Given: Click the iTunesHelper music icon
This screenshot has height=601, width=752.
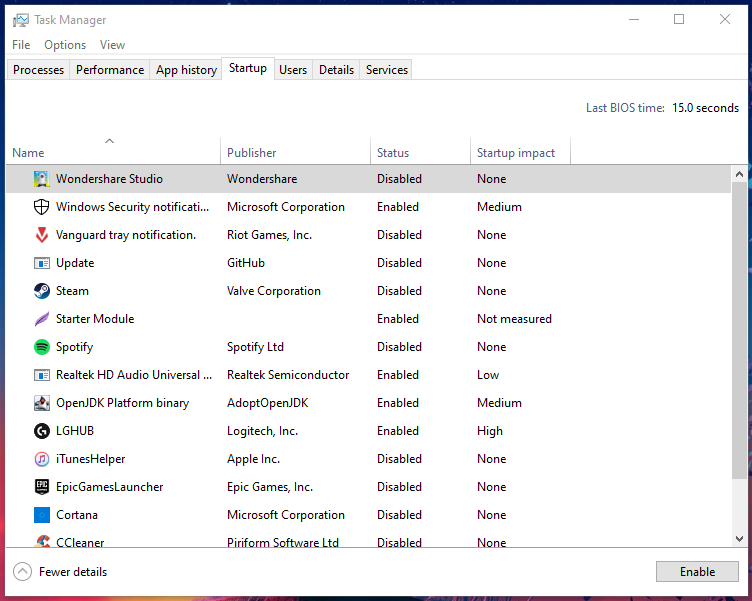Looking at the screenshot, I should (x=42, y=459).
